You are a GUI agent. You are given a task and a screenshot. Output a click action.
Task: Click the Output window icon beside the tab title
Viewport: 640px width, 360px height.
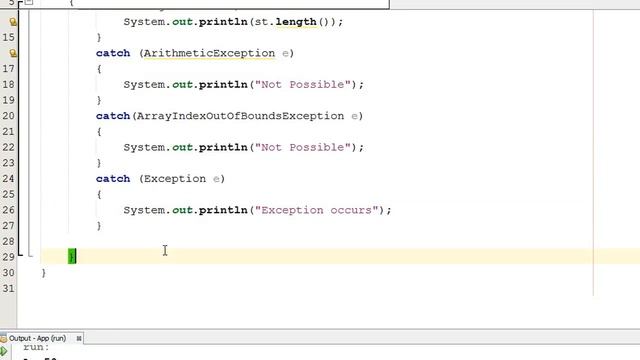(x=4, y=338)
